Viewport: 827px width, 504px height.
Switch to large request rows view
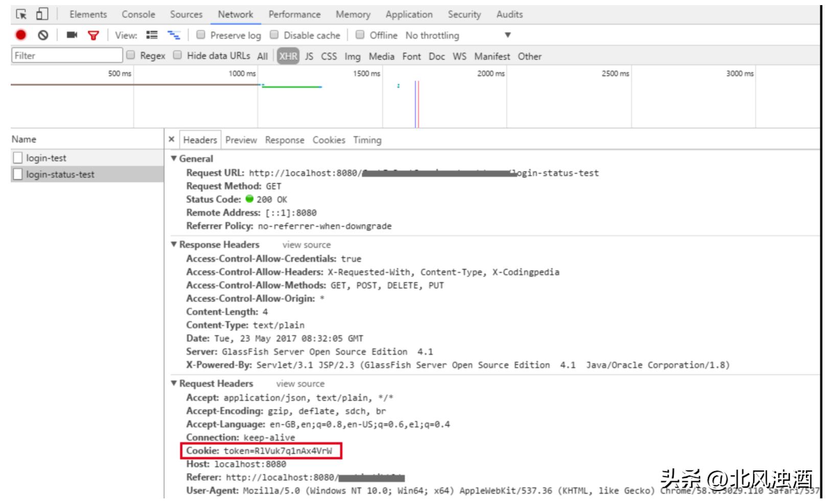pos(152,35)
